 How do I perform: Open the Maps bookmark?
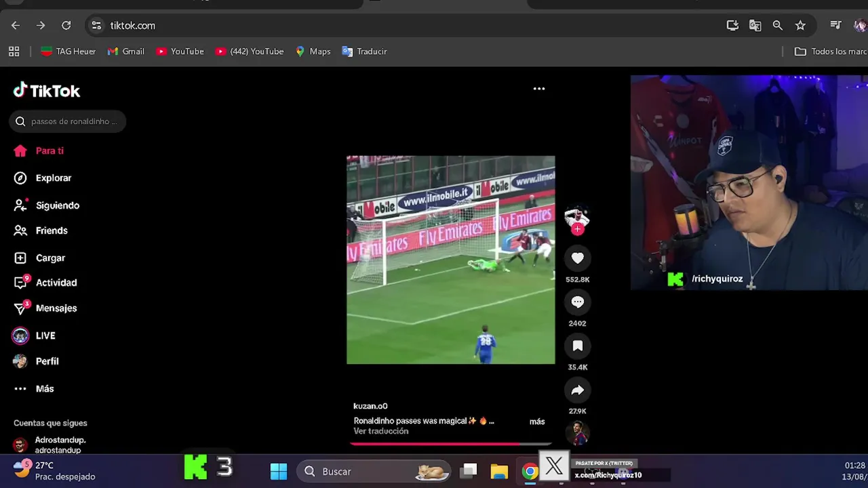pos(313,52)
